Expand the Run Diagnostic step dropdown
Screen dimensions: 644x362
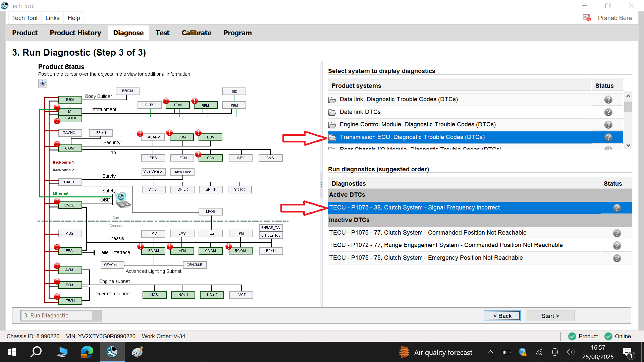97,315
